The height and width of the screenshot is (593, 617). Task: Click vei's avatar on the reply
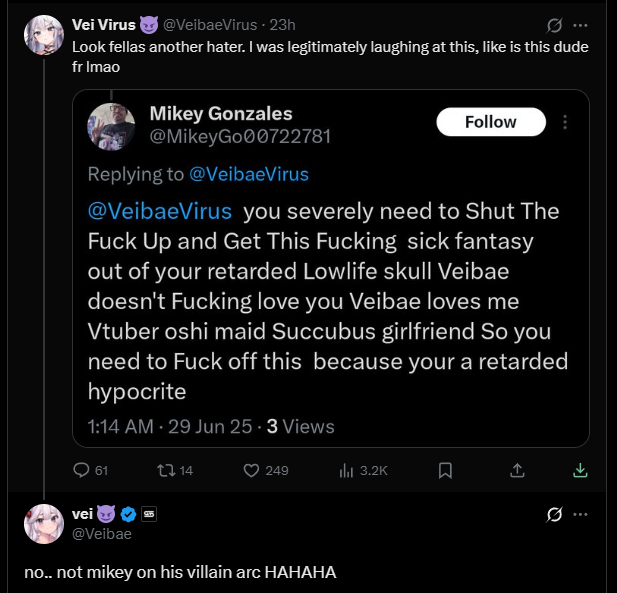[x=44, y=523]
